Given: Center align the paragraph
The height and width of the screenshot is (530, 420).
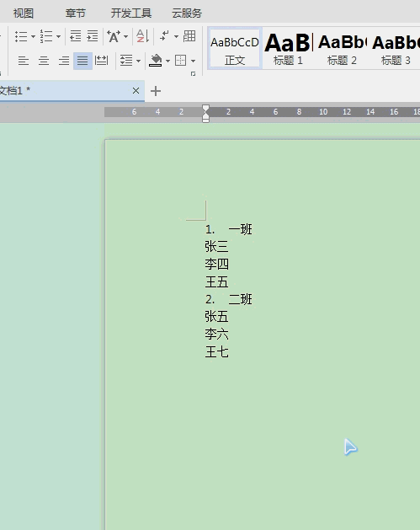Looking at the screenshot, I should click(44, 61).
